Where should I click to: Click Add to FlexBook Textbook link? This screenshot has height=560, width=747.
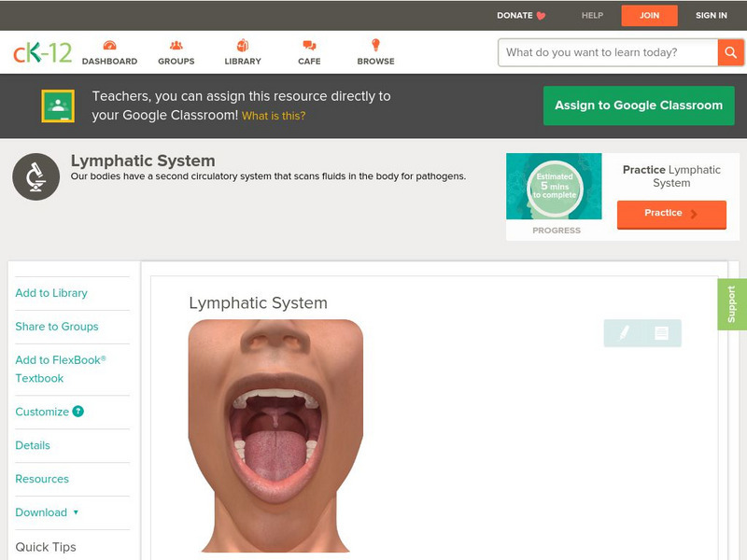click(61, 369)
